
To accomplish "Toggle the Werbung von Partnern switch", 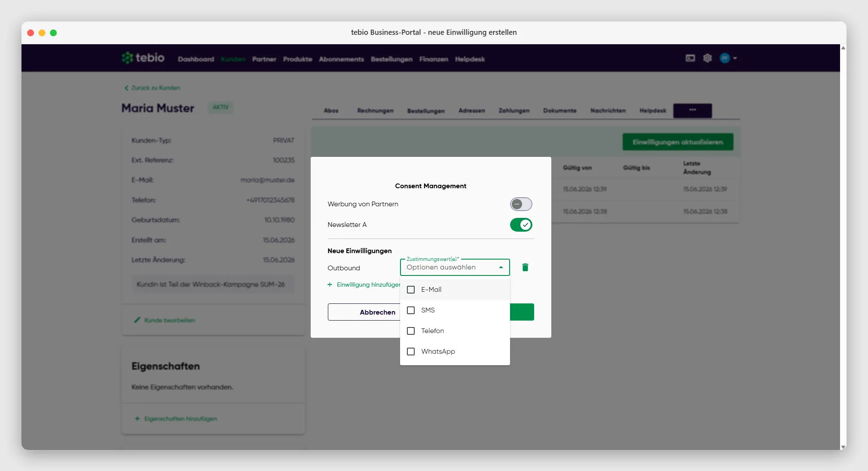I will coord(521,204).
